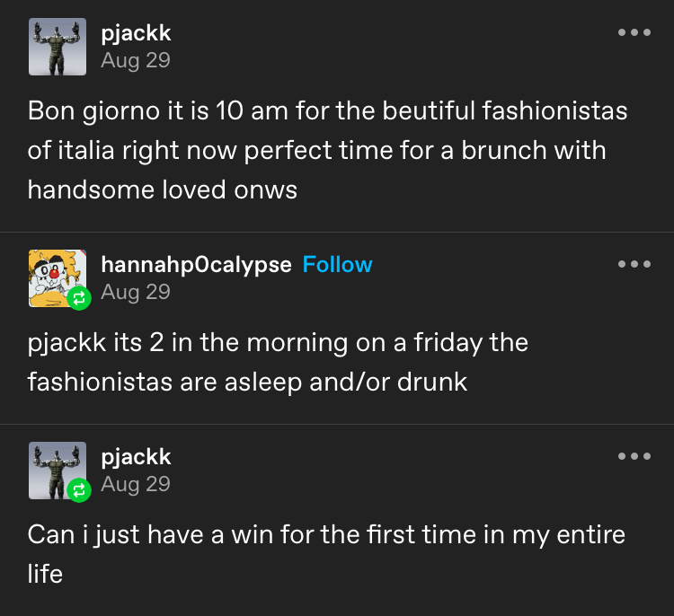Click the Aug 29 date on the first post

(135, 60)
